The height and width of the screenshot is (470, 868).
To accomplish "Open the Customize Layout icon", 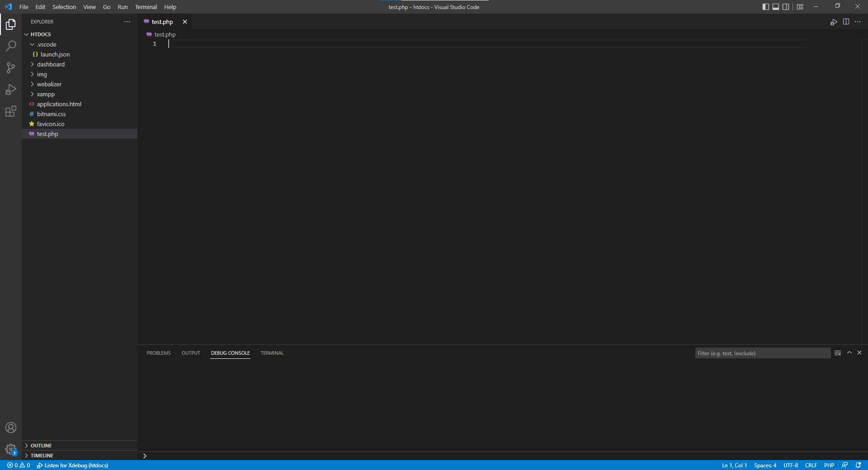I will (x=800, y=7).
